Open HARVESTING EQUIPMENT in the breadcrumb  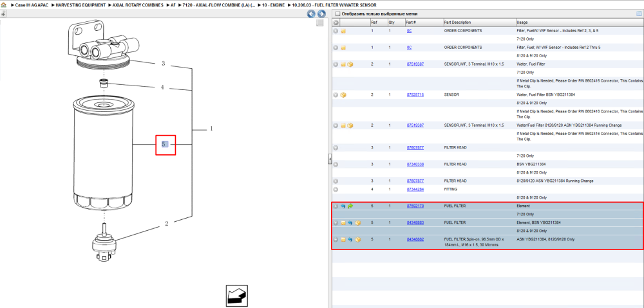point(79,5)
